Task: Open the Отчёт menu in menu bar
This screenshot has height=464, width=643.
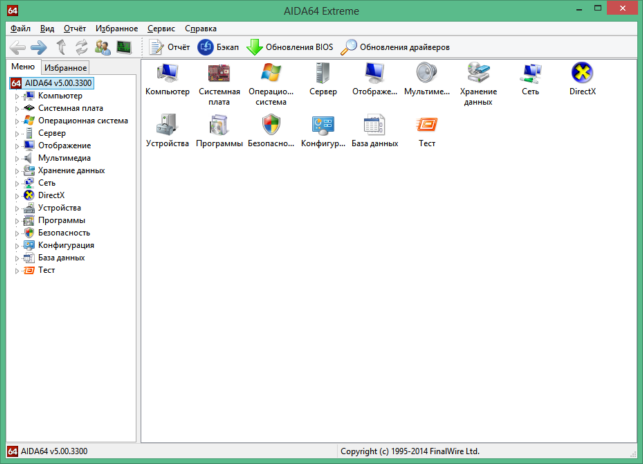Action: pos(75,29)
